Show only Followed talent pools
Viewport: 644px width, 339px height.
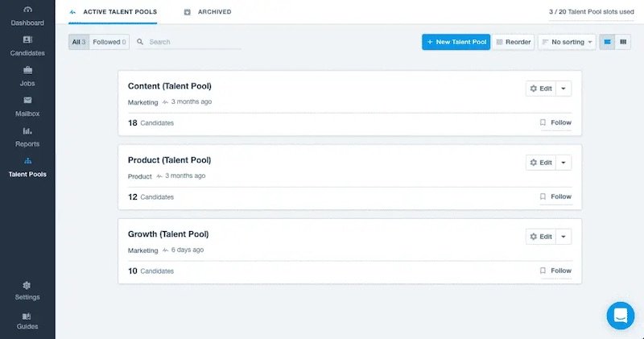109,42
